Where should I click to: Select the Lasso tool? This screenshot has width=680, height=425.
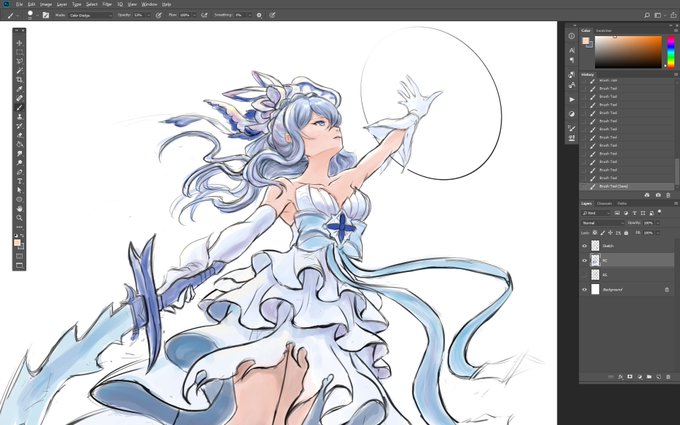tap(19, 61)
